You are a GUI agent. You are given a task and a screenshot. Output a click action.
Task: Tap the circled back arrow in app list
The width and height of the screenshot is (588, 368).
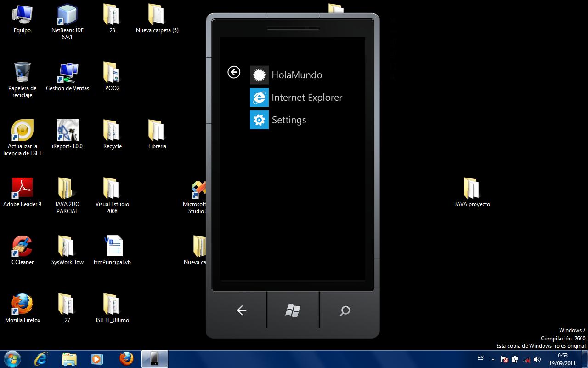pos(234,72)
